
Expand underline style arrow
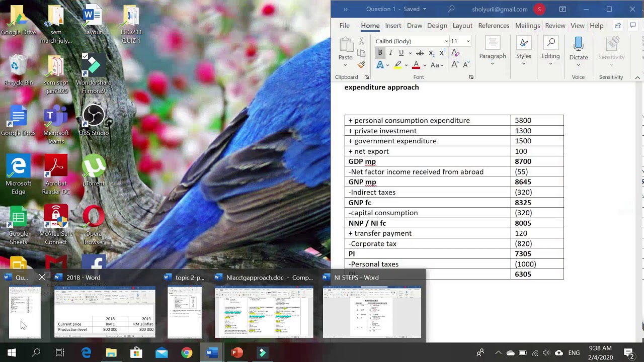[x=410, y=53]
